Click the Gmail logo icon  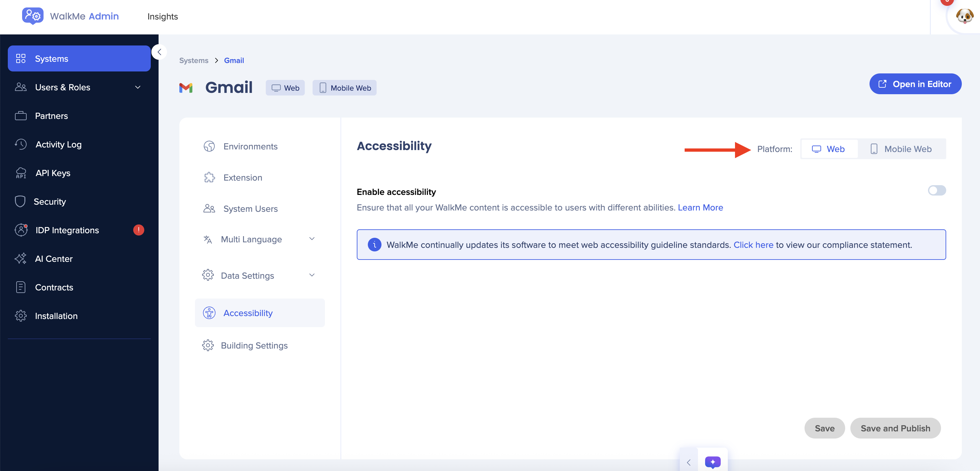coord(186,88)
